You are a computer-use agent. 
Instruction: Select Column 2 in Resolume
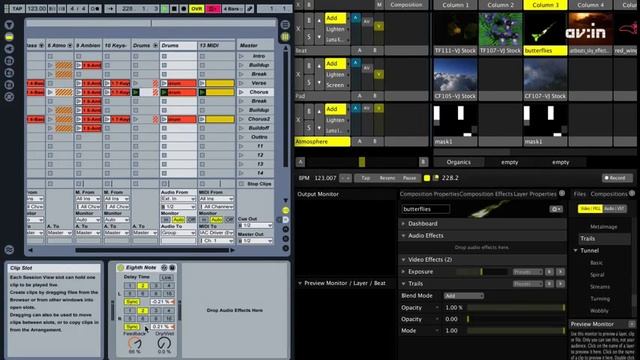500,5
